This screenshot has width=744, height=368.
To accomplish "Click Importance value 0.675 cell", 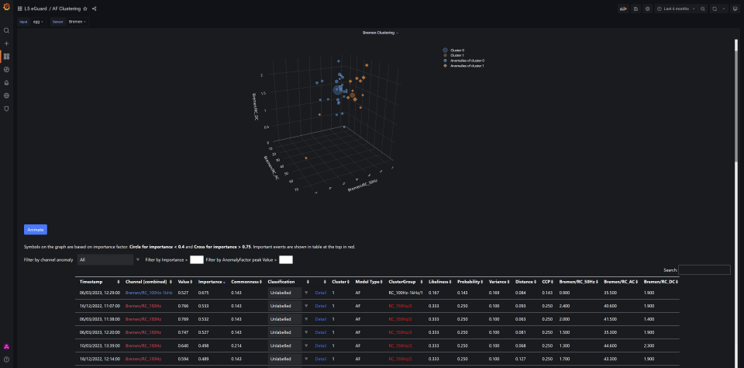I will pos(205,293).
